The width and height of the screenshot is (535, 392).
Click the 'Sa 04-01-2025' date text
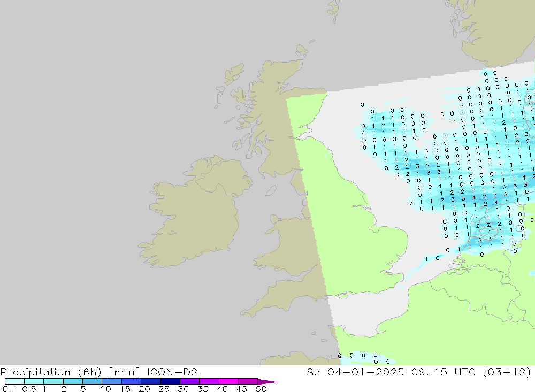[355, 372]
